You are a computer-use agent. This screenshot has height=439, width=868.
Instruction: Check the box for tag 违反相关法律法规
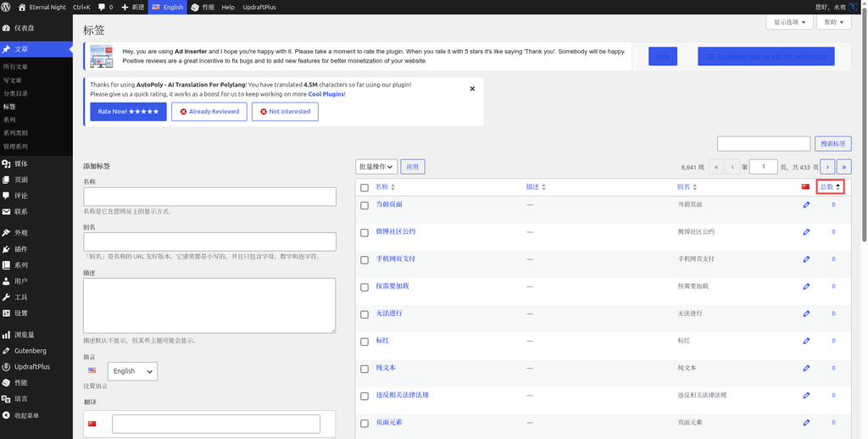pyautogui.click(x=364, y=396)
